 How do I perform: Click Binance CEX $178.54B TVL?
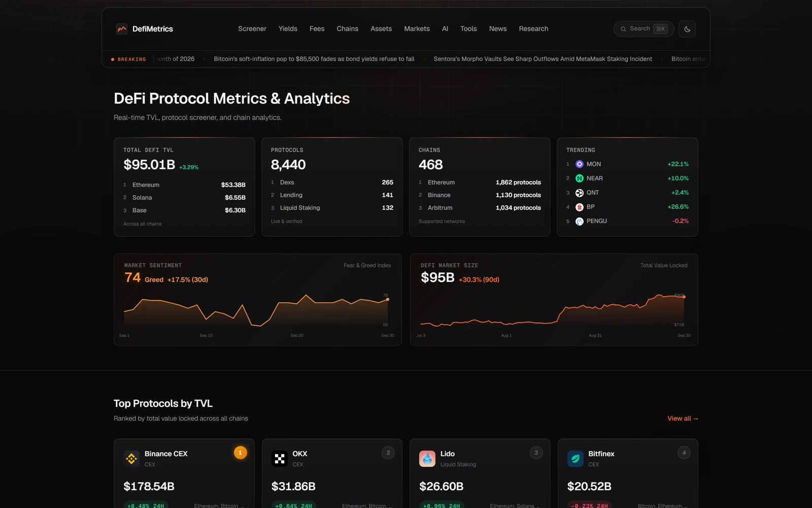pyautogui.click(x=149, y=486)
